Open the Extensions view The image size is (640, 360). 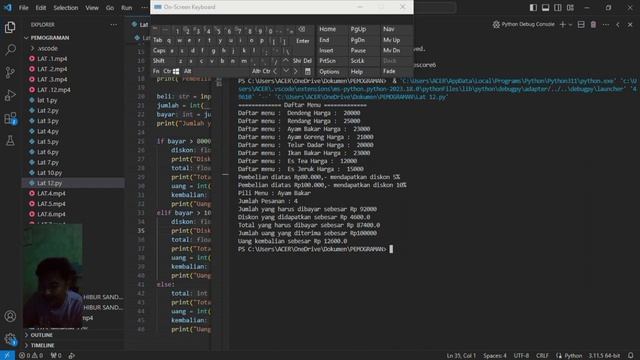(x=10, y=118)
